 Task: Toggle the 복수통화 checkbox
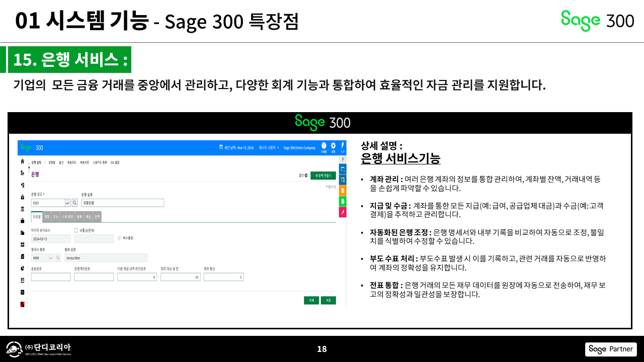119,238
